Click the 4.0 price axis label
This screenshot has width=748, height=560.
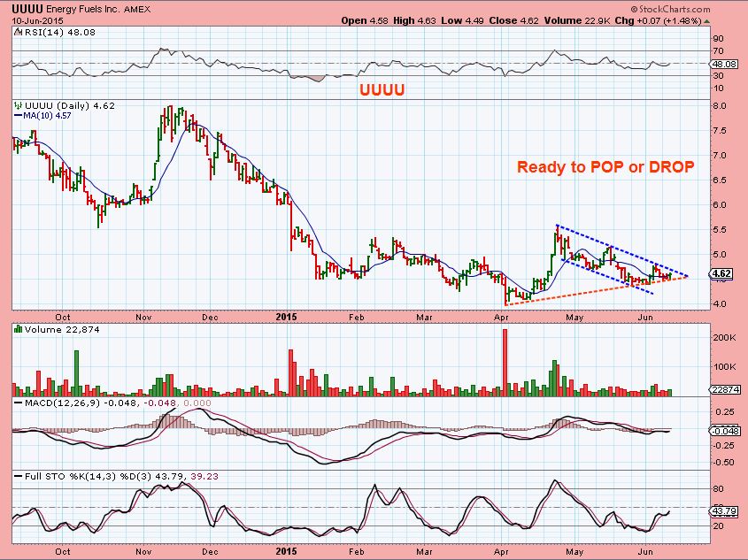(721, 304)
